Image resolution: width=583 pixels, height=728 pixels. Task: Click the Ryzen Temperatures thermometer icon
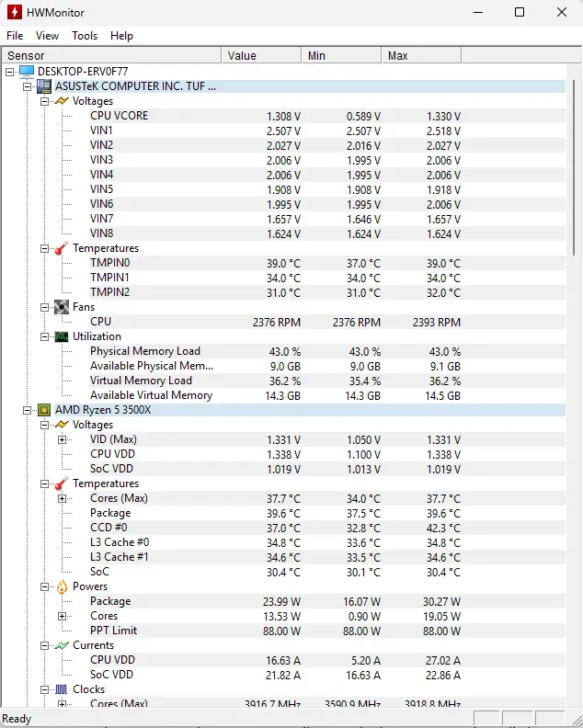tap(62, 483)
